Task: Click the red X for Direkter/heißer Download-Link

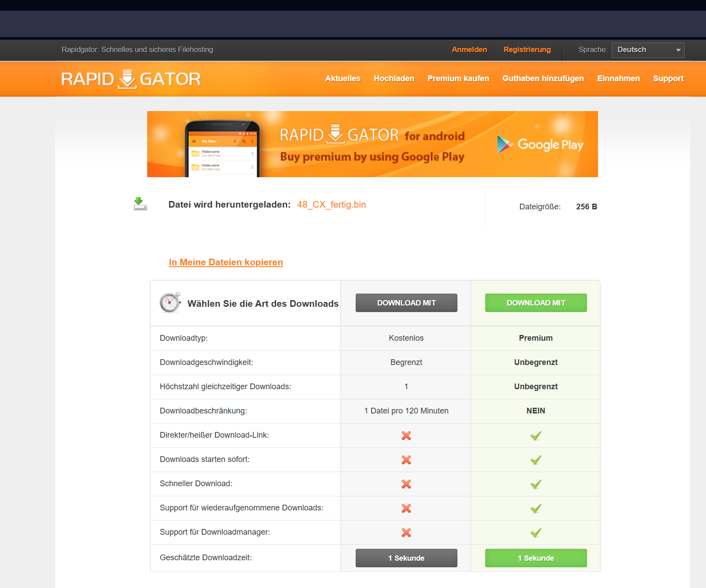Action: [x=406, y=435]
